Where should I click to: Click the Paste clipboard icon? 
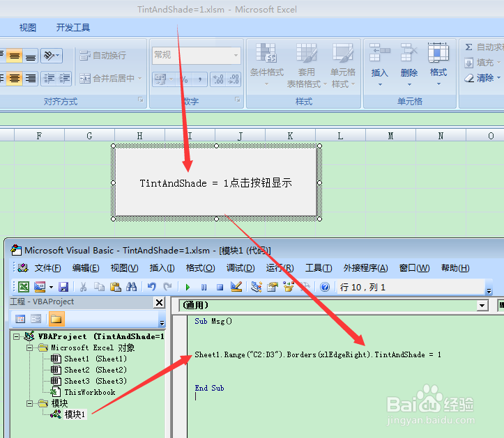(x=116, y=286)
